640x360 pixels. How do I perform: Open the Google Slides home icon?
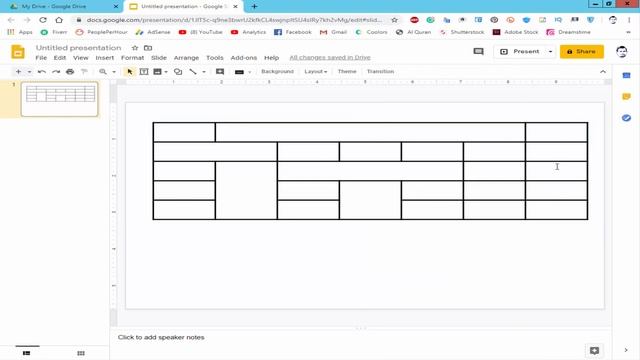pyautogui.click(x=18, y=52)
